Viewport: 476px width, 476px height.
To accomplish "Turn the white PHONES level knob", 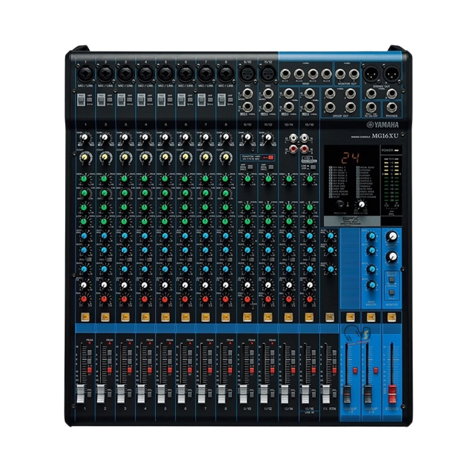I will [392, 257].
